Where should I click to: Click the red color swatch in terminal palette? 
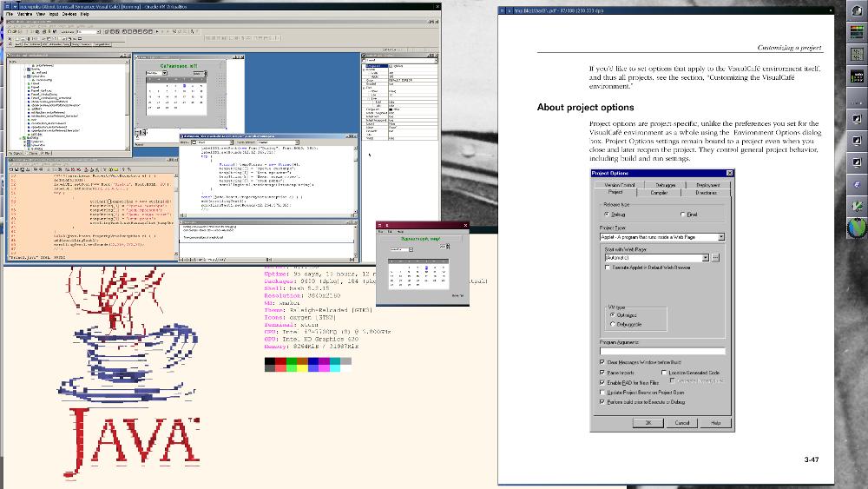tap(280, 361)
